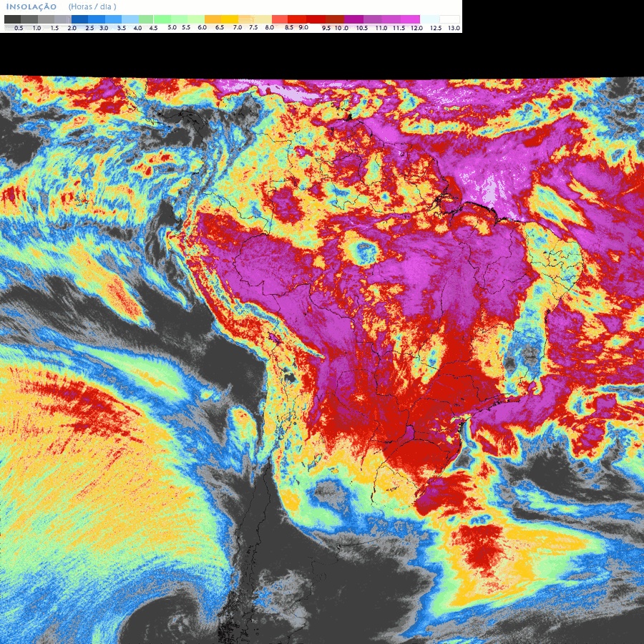This screenshot has height=644, width=644.
Task: Click the '9.0' legend value
Action: tap(303, 27)
